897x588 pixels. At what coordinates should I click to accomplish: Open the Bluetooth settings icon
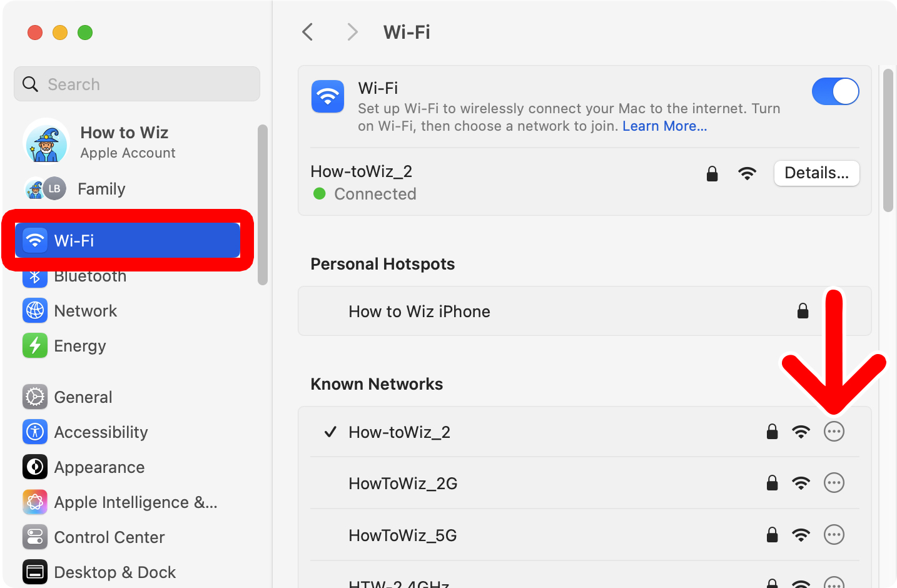(x=35, y=276)
